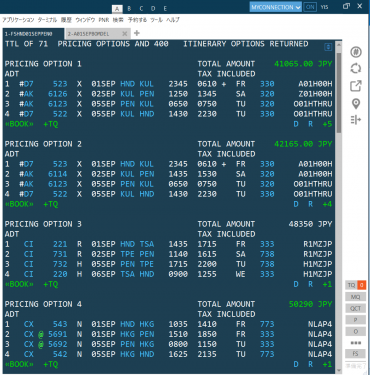Click the scrollbar down arrow

coord(339,370)
